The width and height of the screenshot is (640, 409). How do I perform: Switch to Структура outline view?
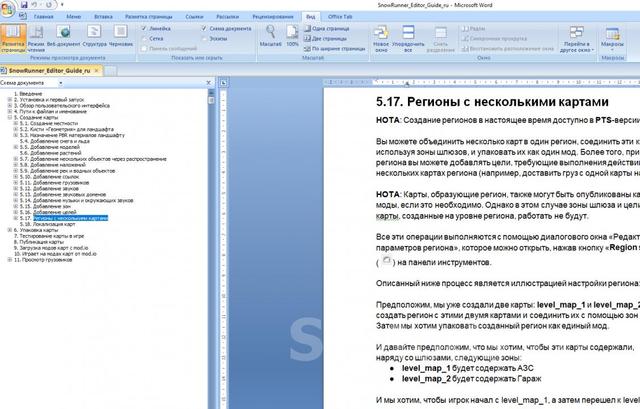point(94,36)
